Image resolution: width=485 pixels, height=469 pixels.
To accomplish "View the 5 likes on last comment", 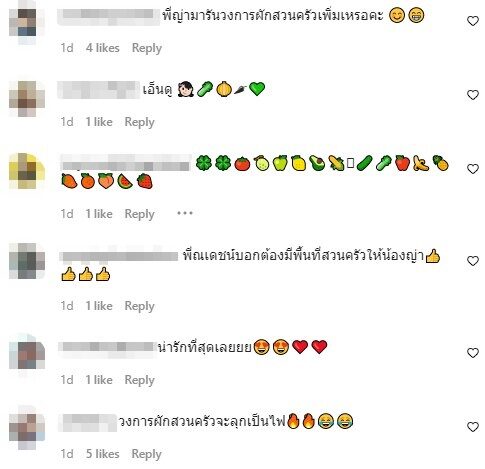I will [x=103, y=454].
